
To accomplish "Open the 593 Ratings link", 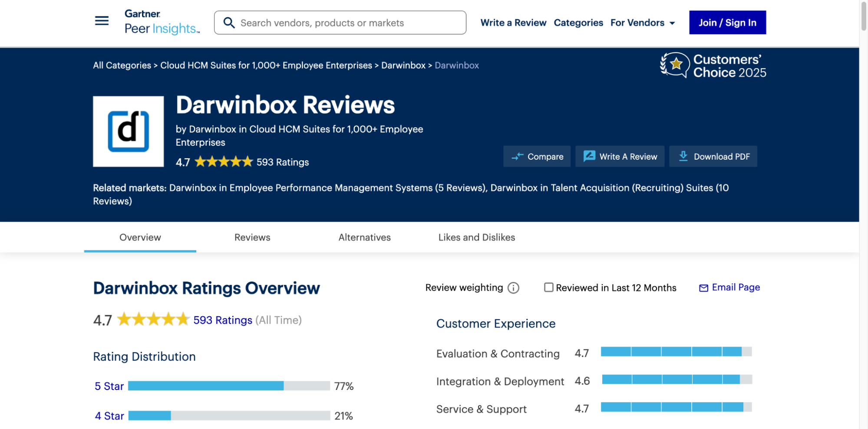I will (x=222, y=320).
